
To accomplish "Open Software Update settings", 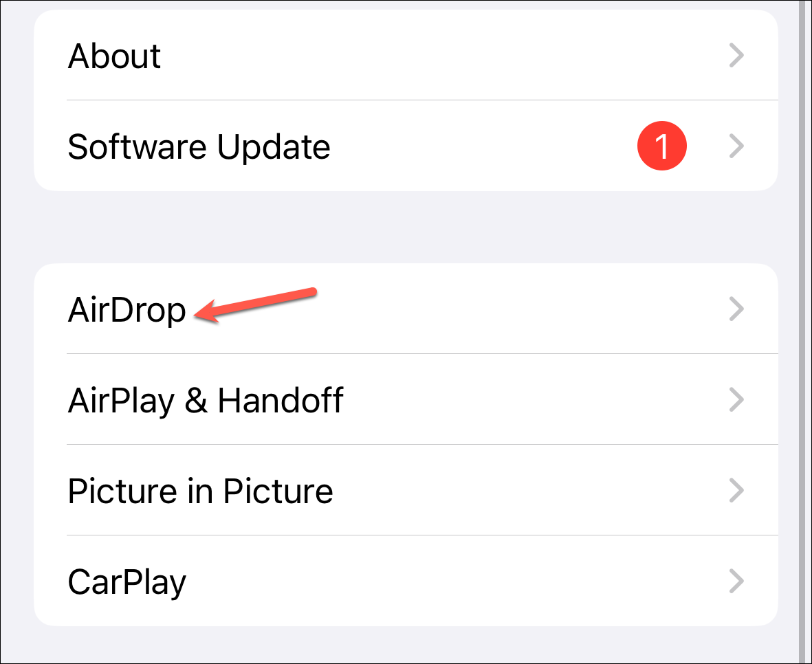I will (x=406, y=146).
